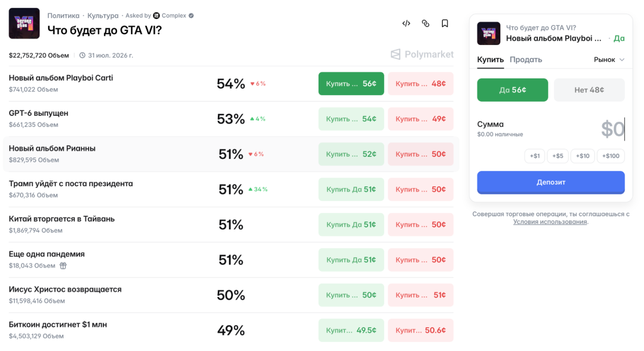Buy Yes 49.5¢ for Биткоин достигнет $1 млн

pos(351,330)
